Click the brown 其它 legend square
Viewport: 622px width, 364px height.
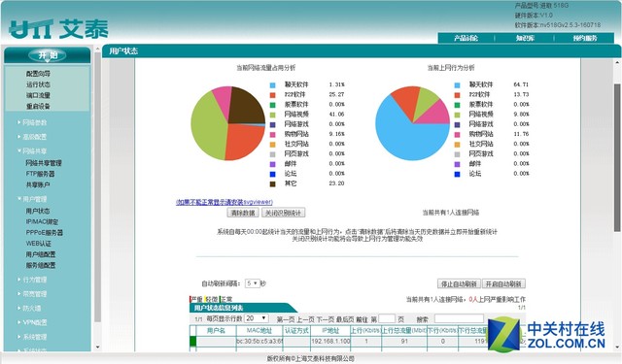(x=272, y=184)
